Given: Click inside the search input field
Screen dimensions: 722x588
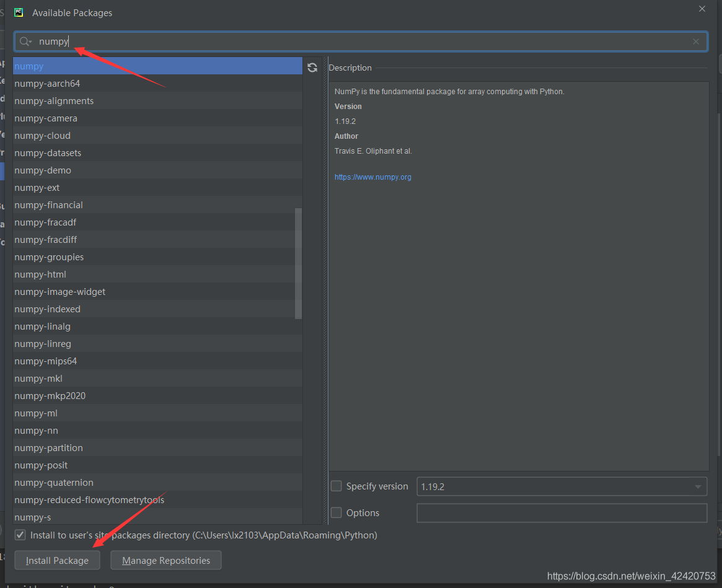Looking at the screenshot, I should [186, 41].
